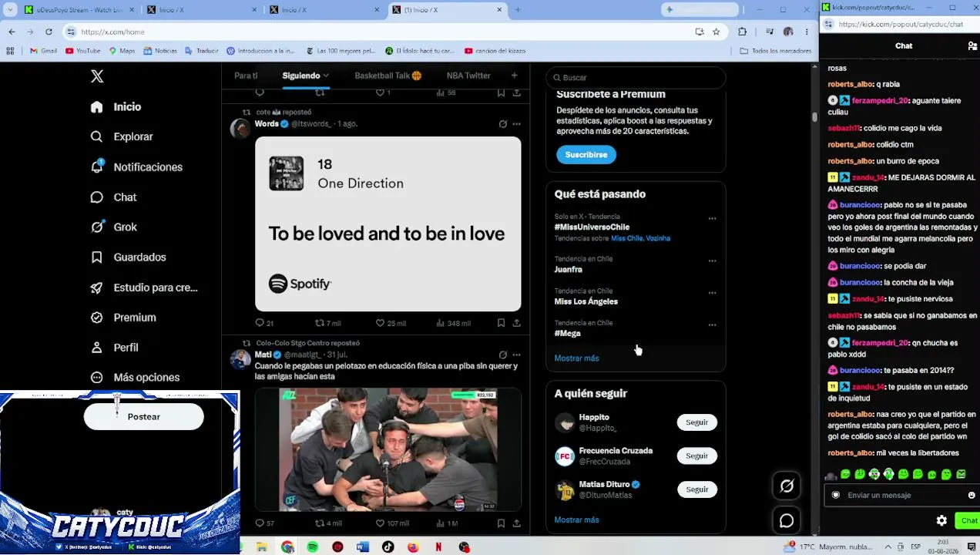Click the Postear button
The height and width of the screenshot is (555, 980).
[144, 416]
